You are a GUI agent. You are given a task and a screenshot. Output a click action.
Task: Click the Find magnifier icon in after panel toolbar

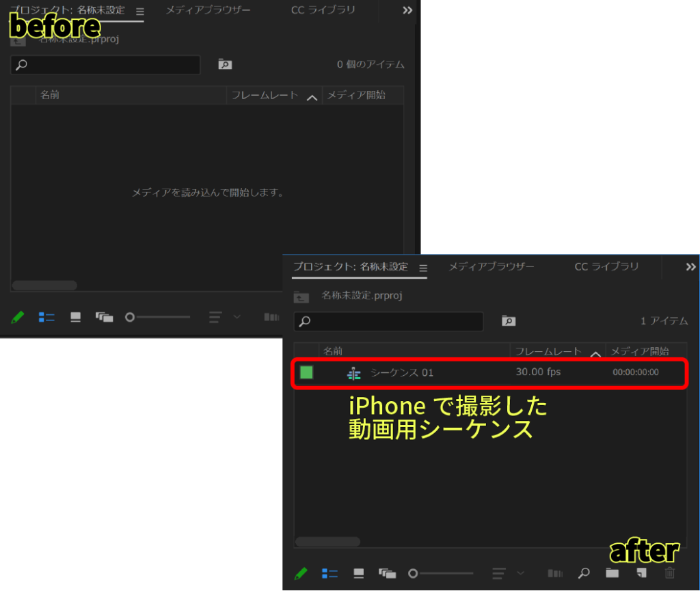point(584,573)
